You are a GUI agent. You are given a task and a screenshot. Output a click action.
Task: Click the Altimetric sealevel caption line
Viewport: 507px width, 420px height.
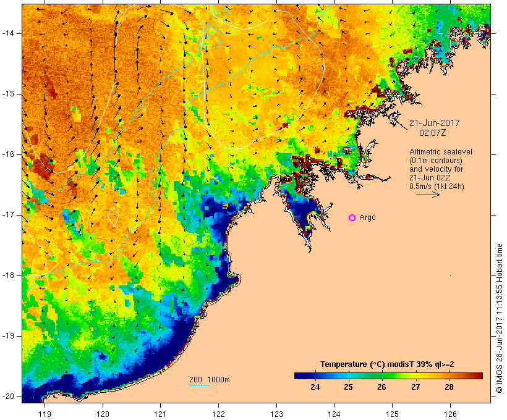point(441,152)
